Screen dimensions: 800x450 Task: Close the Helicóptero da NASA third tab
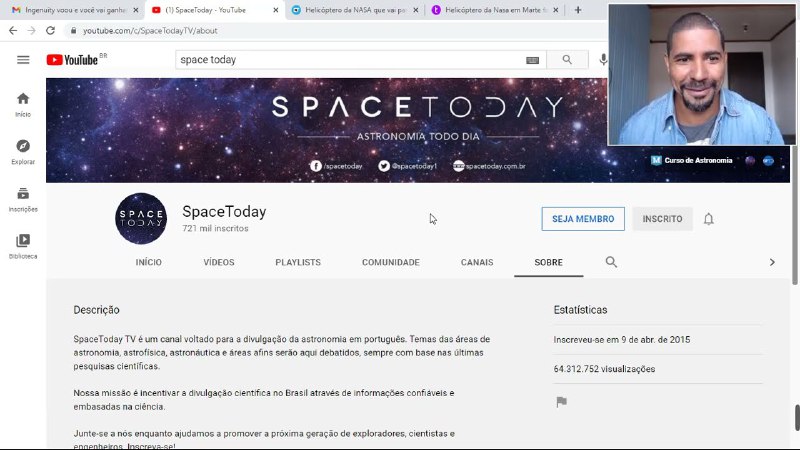click(415, 10)
